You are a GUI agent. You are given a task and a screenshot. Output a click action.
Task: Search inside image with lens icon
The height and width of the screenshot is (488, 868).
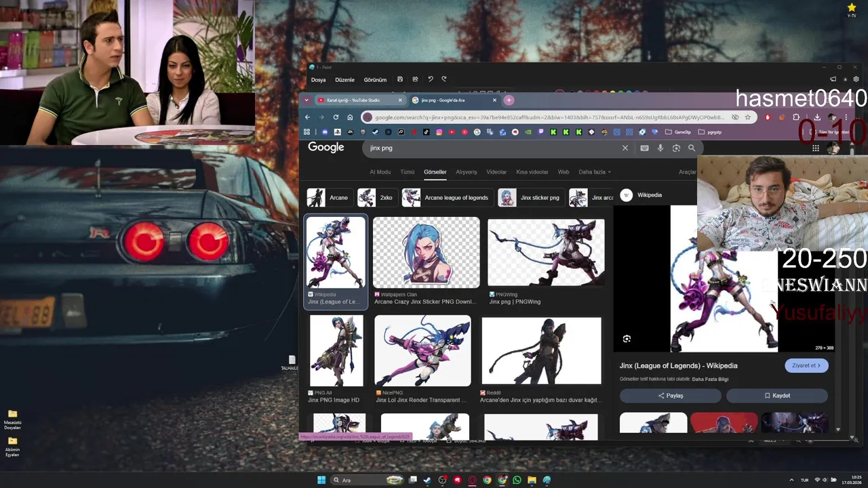(627, 339)
